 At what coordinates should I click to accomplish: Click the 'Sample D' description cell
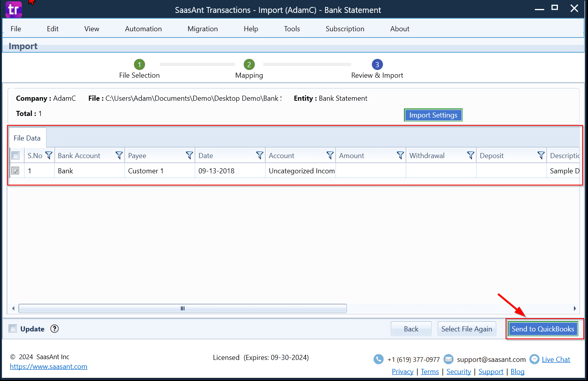pyautogui.click(x=563, y=171)
